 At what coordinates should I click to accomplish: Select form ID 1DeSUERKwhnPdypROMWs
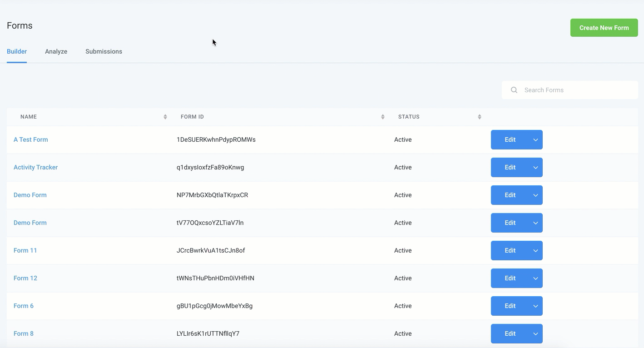coord(216,139)
